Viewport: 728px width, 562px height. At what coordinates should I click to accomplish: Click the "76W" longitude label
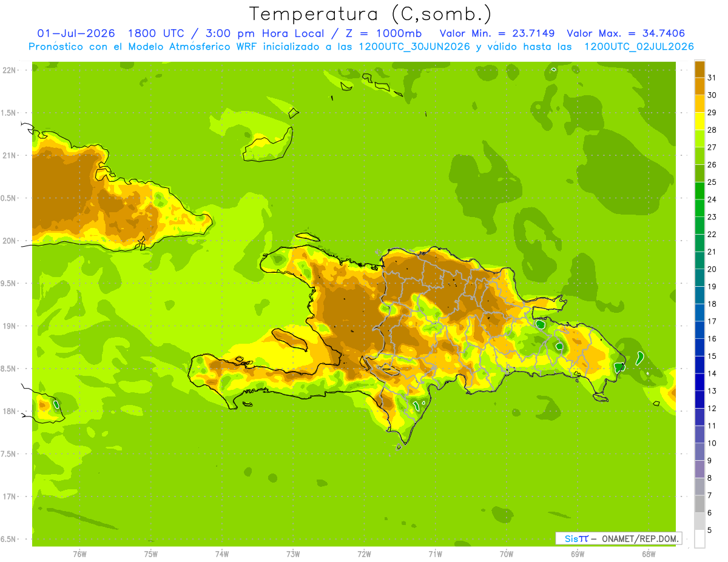(79, 554)
